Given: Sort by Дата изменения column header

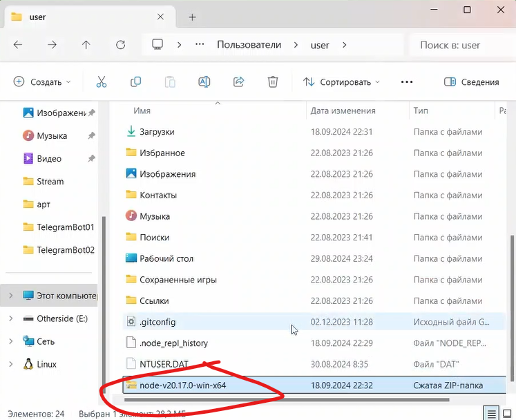Looking at the screenshot, I should (x=343, y=111).
